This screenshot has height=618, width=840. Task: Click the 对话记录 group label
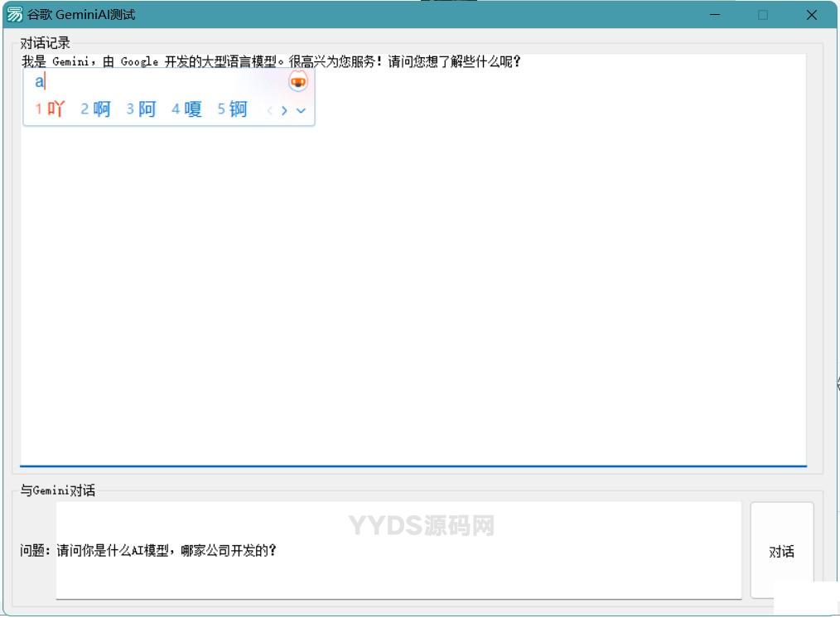(x=46, y=43)
